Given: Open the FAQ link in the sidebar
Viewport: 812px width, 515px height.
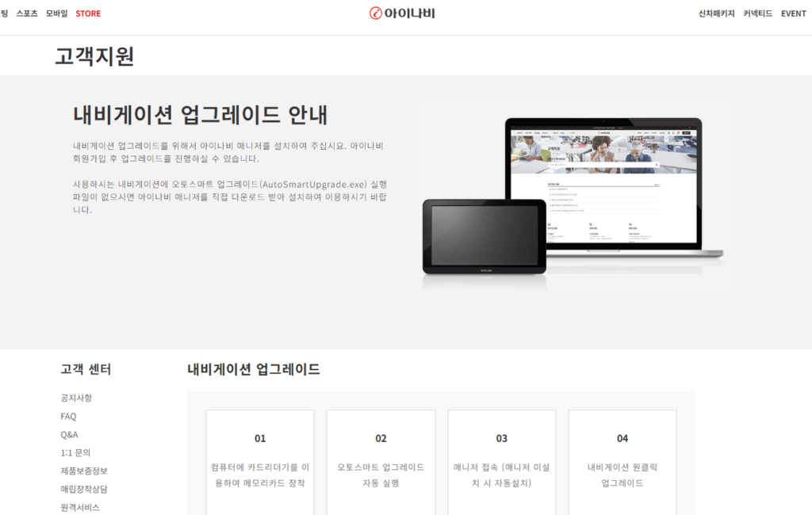Looking at the screenshot, I should point(68,416).
